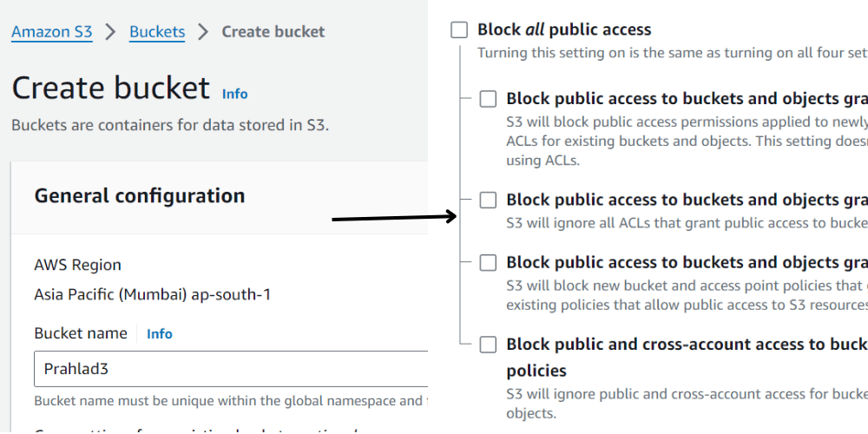Enable the Block all public access checkbox
This screenshot has height=434, width=868.
(x=459, y=30)
